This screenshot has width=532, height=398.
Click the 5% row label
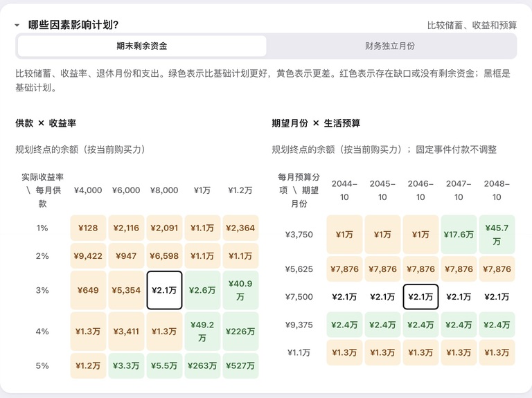coord(42,365)
